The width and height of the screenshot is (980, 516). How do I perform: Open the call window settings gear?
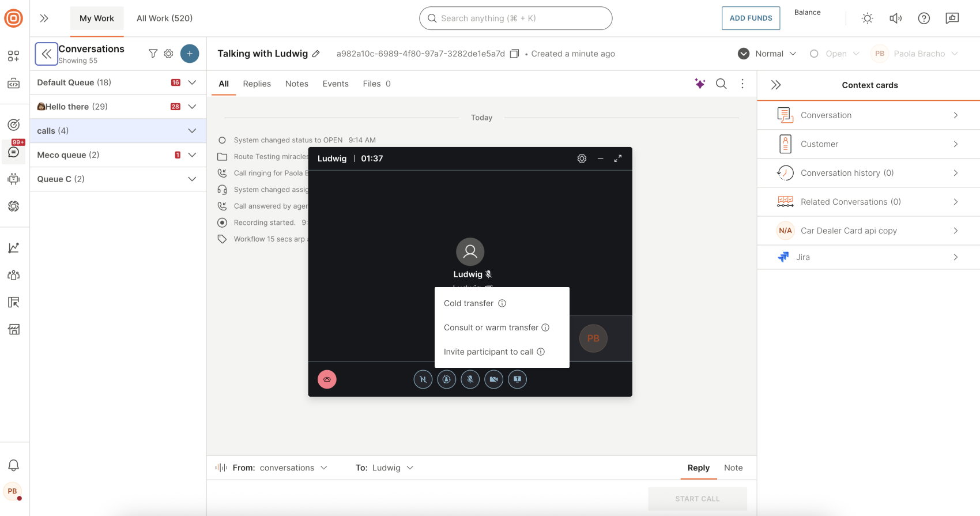click(x=582, y=159)
